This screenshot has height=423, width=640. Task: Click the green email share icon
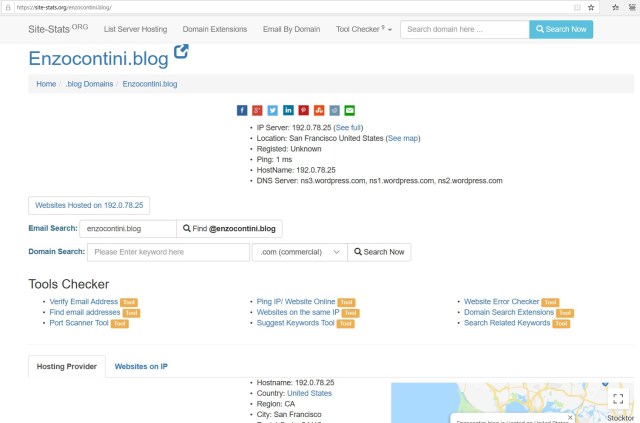click(x=349, y=110)
